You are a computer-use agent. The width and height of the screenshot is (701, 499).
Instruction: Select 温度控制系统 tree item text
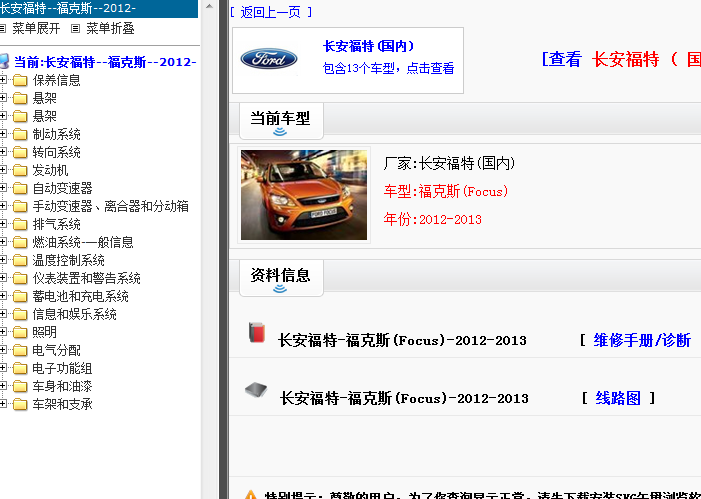(68, 260)
